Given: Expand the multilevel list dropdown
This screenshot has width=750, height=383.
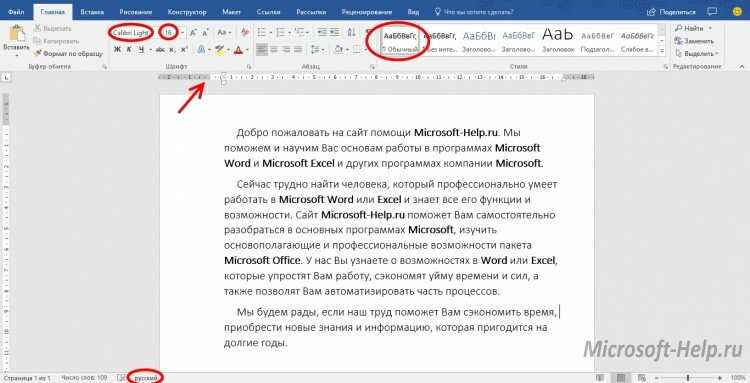Looking at the screenshot, I should [x=307, y=33].
